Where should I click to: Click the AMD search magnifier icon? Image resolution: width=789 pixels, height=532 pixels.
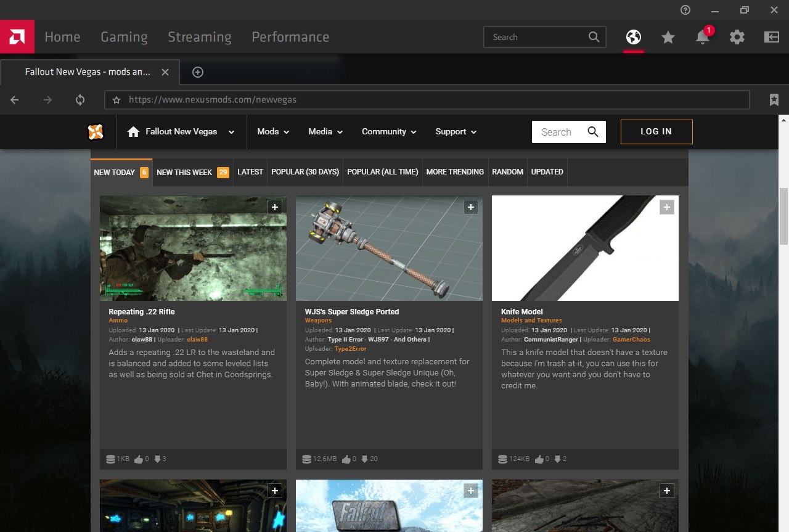click(x=594, y=37)
